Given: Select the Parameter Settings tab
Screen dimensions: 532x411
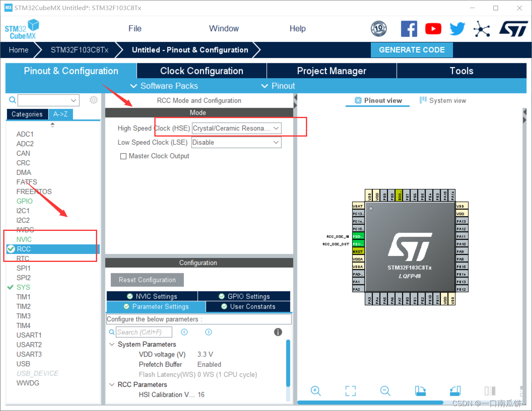Looking at the screenshot, I should click(x=156, y=307).
